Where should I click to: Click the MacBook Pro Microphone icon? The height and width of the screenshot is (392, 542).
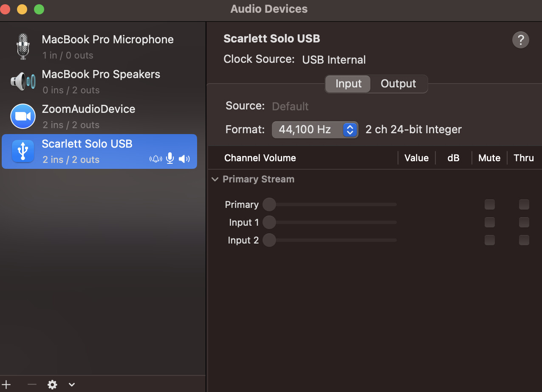tap(23, 46)
